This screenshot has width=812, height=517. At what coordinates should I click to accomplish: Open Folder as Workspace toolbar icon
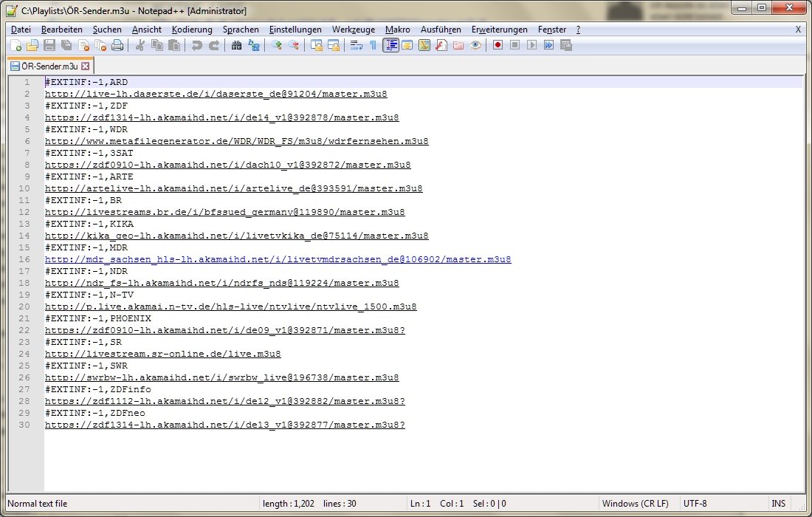pyautogui.click(x=458, y=46)
